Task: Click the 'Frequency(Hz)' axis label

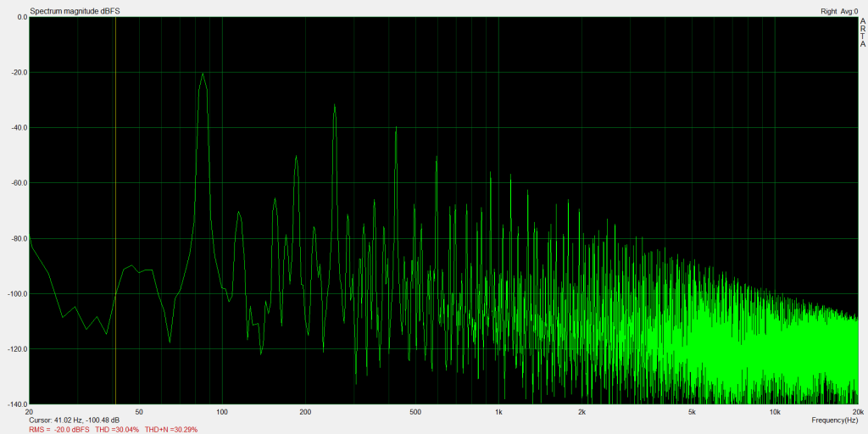Action: tap(834, 420)
